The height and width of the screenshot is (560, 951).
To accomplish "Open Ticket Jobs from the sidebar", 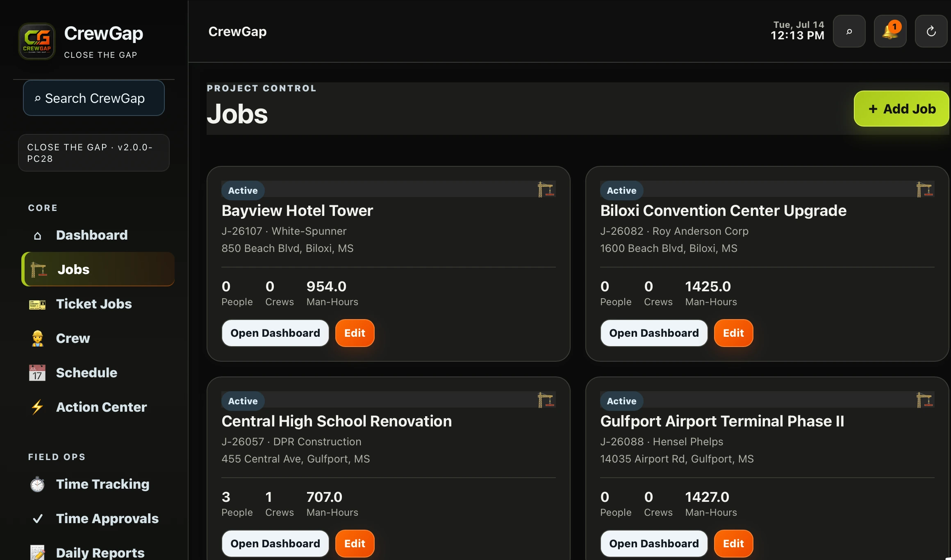I will click(x=98, y=304).
